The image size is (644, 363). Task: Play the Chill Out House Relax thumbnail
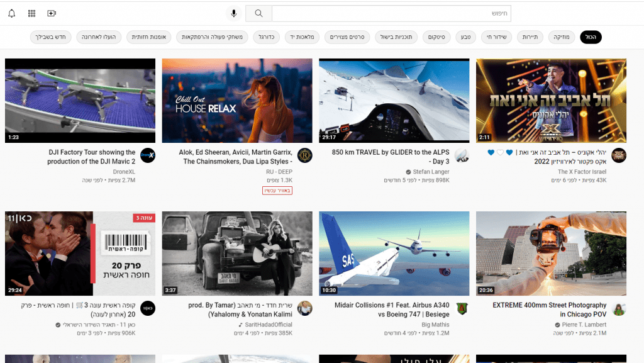coord(237,101)
